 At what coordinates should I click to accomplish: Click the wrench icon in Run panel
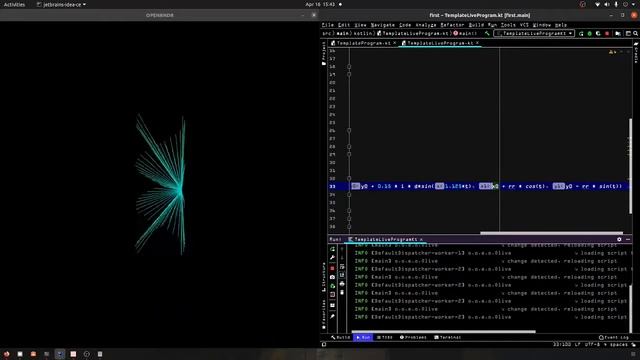(x=333, y=258)
